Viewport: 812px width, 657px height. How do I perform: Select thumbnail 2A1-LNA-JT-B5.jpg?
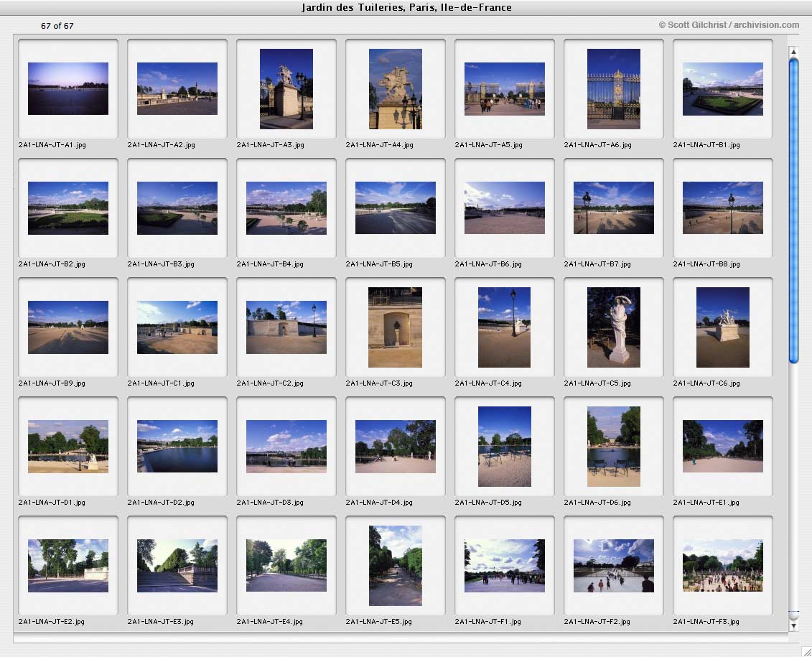(396, 208)
